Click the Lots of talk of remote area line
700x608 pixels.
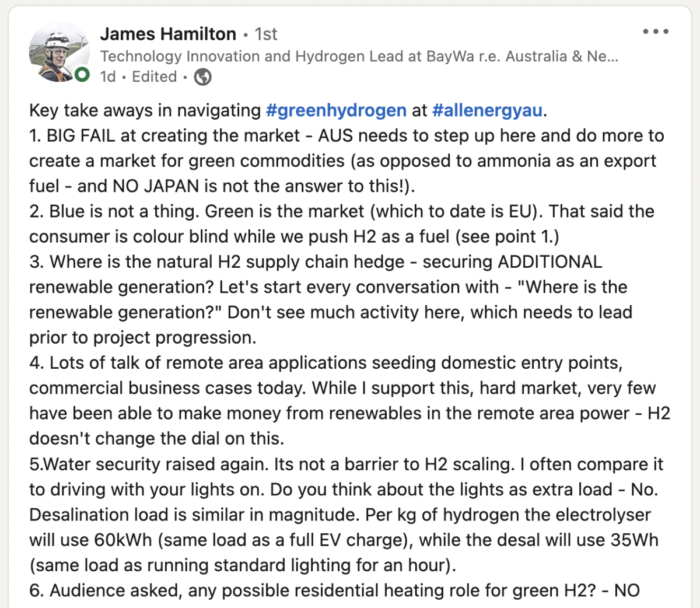click(x=326, y=362)
